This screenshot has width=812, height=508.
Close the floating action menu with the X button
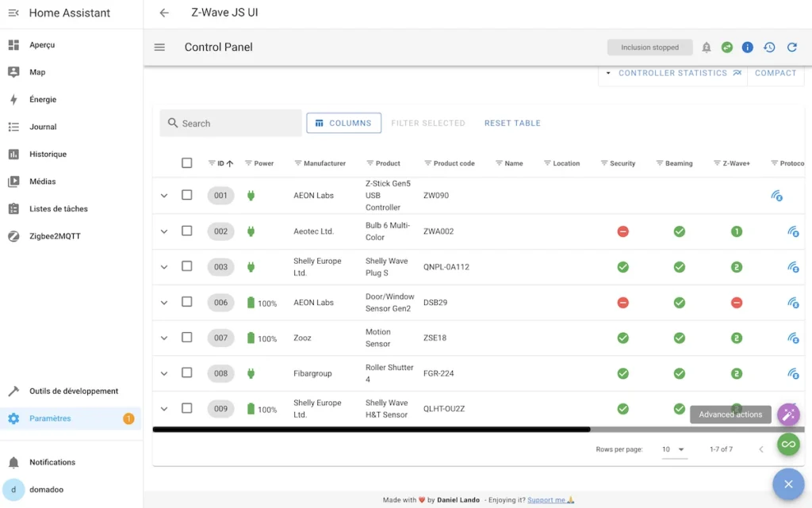click(x=788, y=484)
